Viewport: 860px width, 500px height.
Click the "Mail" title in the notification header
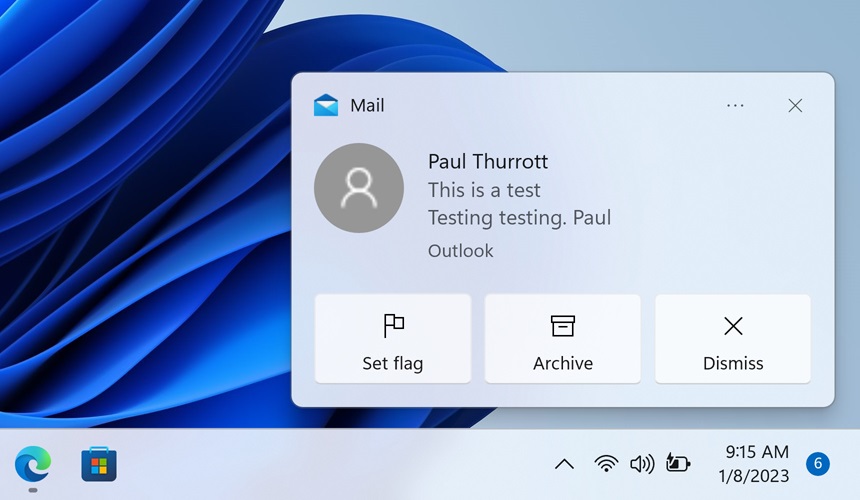(x=367, y=105)
